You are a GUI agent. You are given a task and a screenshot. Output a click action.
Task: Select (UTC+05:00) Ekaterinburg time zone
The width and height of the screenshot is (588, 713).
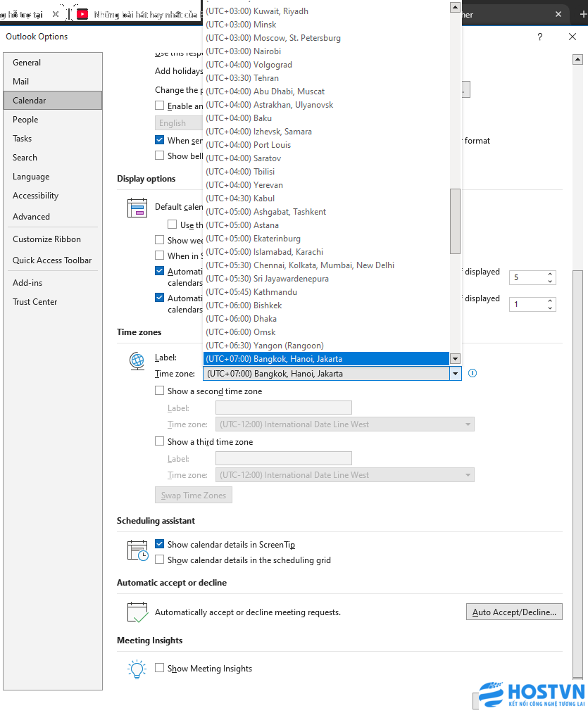tap(326, 239)
